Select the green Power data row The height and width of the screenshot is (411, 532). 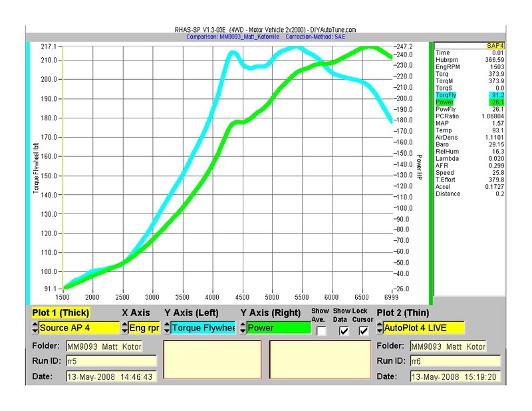pos(470,102)
